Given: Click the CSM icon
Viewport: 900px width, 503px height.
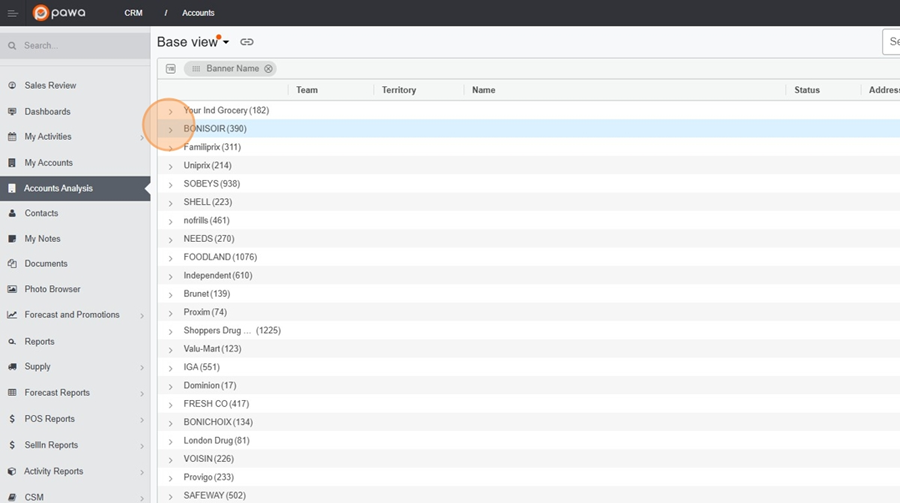Looking at the screenshot, I should coord(12,497).
